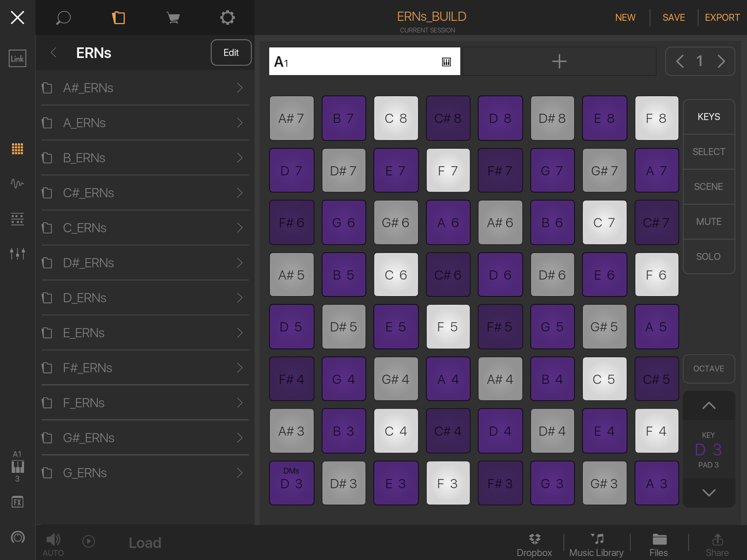This screenshot has width=747, height=560.
Task: Click SAVE session button
Action: (x=674, y=17)
